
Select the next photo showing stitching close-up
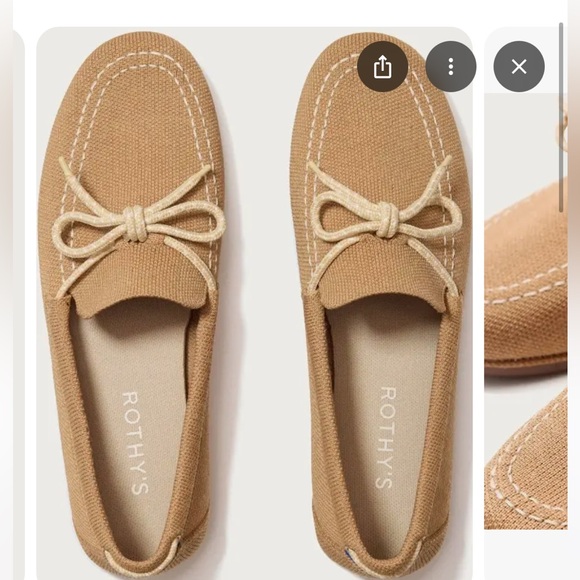tap(525, 311)
